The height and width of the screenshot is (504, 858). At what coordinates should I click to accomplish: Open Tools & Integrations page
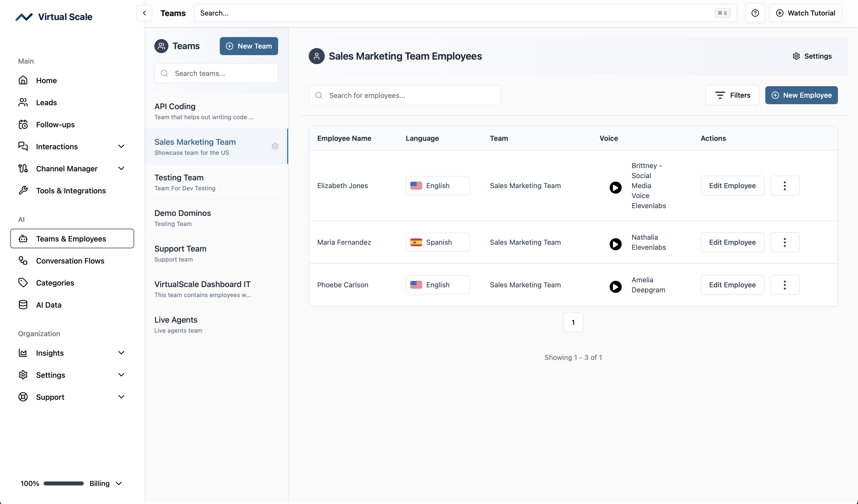[71, 191]
